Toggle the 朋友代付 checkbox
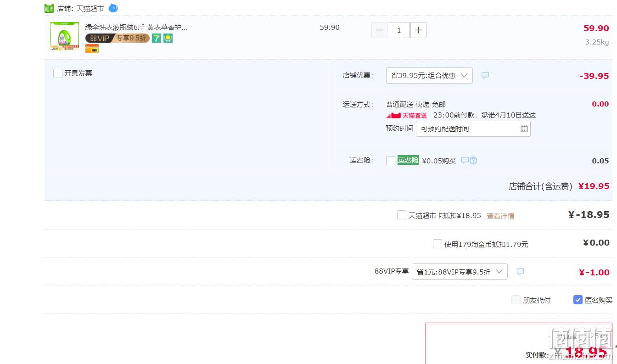 [516, 300]
